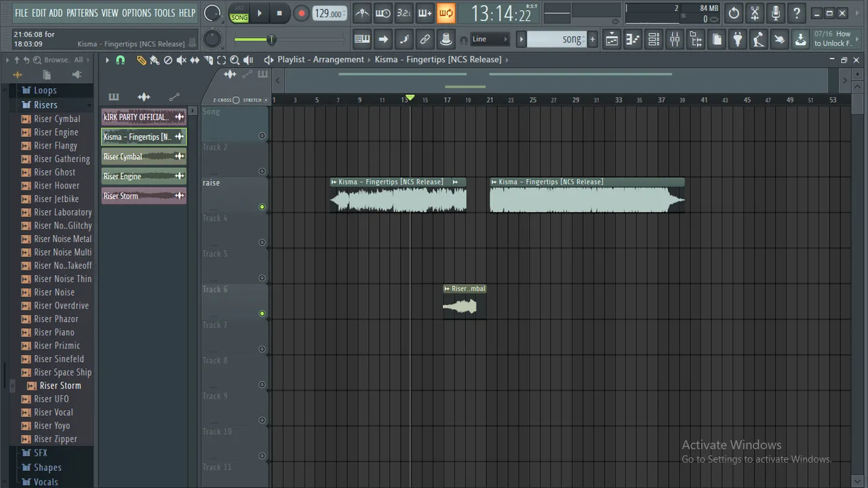The width and height of the screenshot is (868, 488).
Task: Select the Slice tool in playlist toolbar
Action: (x=208, y=60)
